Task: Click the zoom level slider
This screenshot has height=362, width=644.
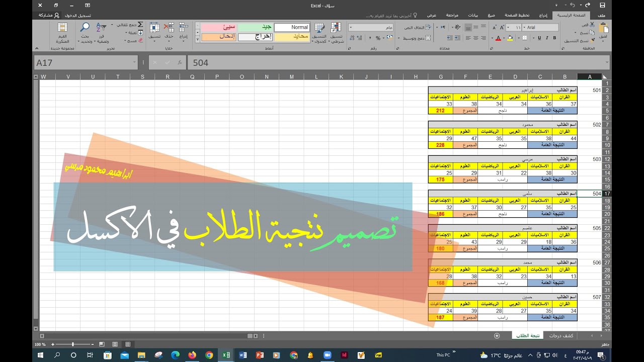Action: [x=73, y=344]
